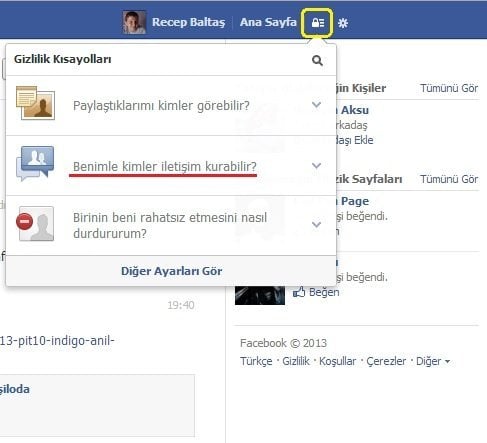This screenshot has width=487, height=443.
Task: Select 'Birinin beni rahatsız etmesini nasıl durdururum?'
Action: (170, 225)
